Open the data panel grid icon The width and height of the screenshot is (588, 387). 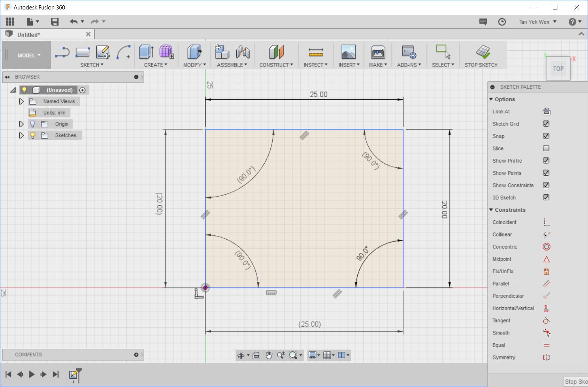[10, 22]
